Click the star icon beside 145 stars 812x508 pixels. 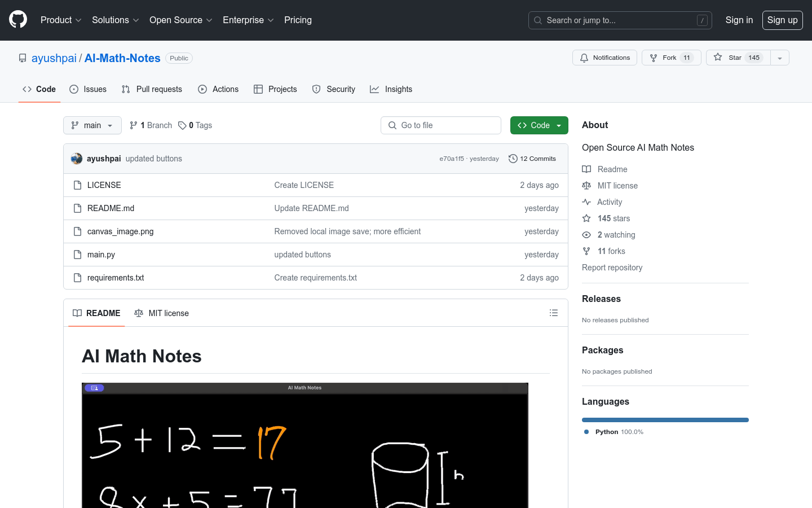586,218
